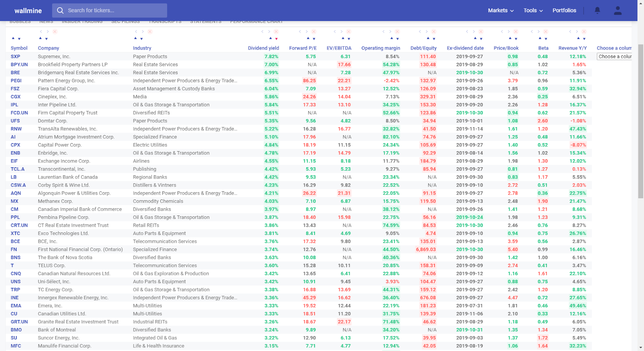Open notifications bell icon
The width and height of the screenshot is (644, 351).
click(597, 10)
